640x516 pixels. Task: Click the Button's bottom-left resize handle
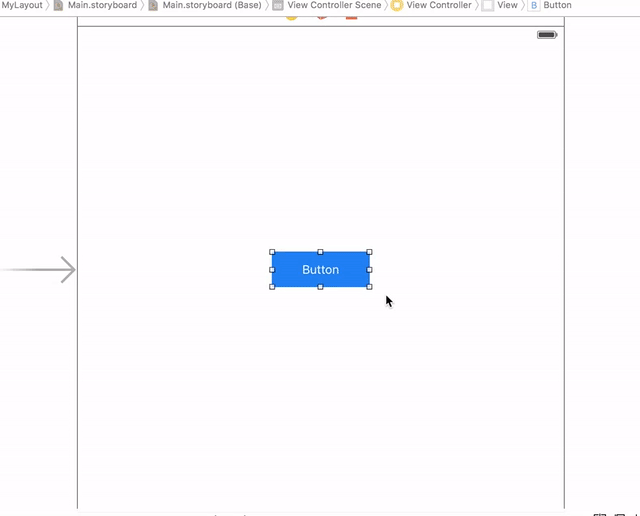tap(272, 287)
